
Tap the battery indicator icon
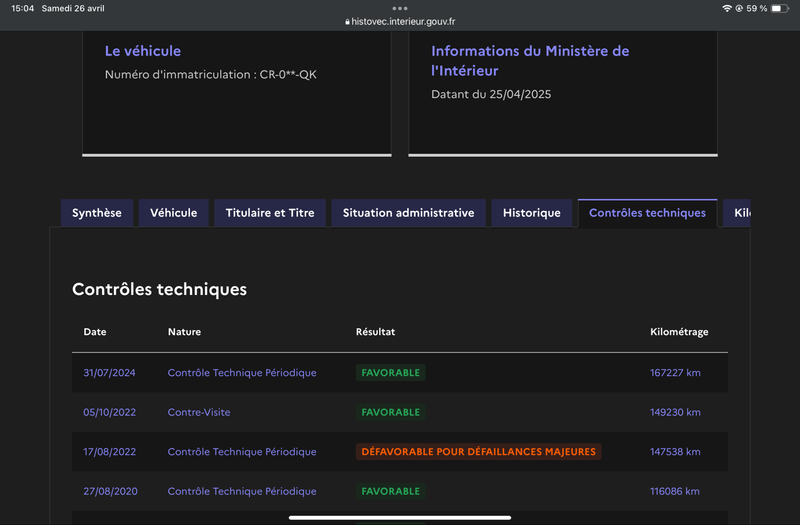(x=780, y=8)
